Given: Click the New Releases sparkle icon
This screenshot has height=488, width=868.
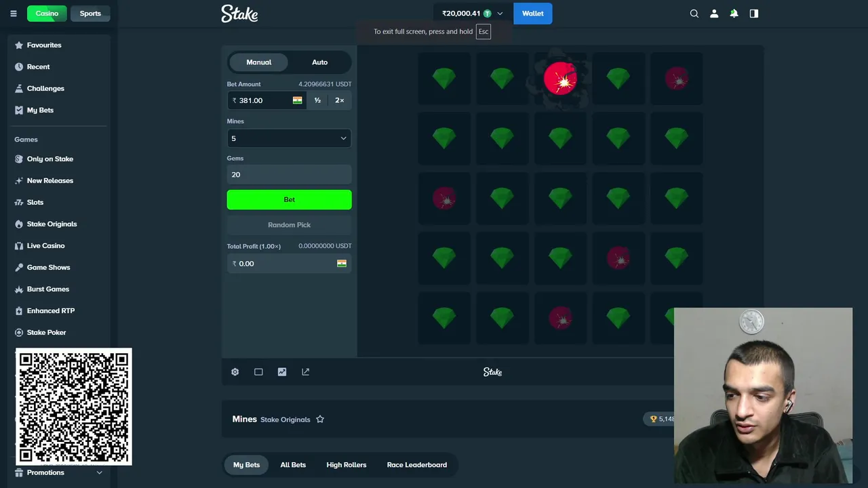Looking at the screenshot, I should (19, 181).
